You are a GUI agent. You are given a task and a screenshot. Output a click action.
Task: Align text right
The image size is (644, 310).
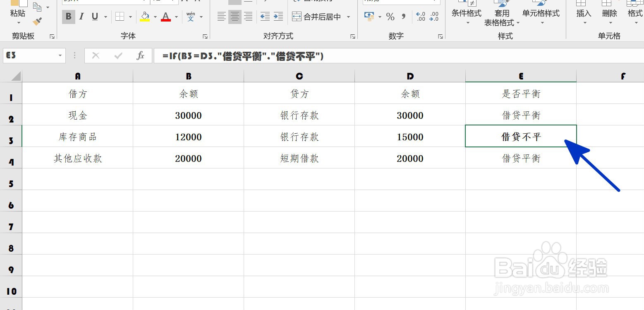(248, 17)
